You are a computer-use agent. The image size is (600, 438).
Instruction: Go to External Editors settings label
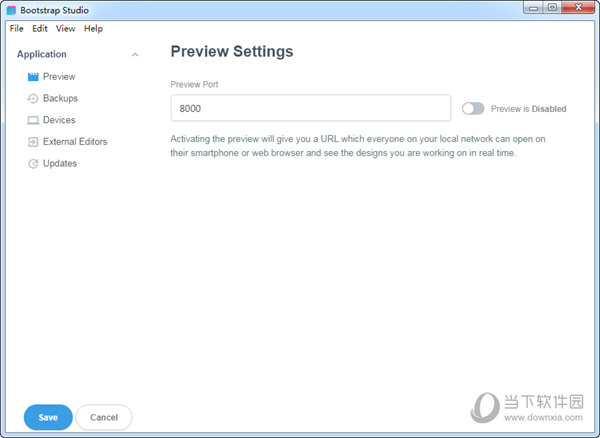75,142
